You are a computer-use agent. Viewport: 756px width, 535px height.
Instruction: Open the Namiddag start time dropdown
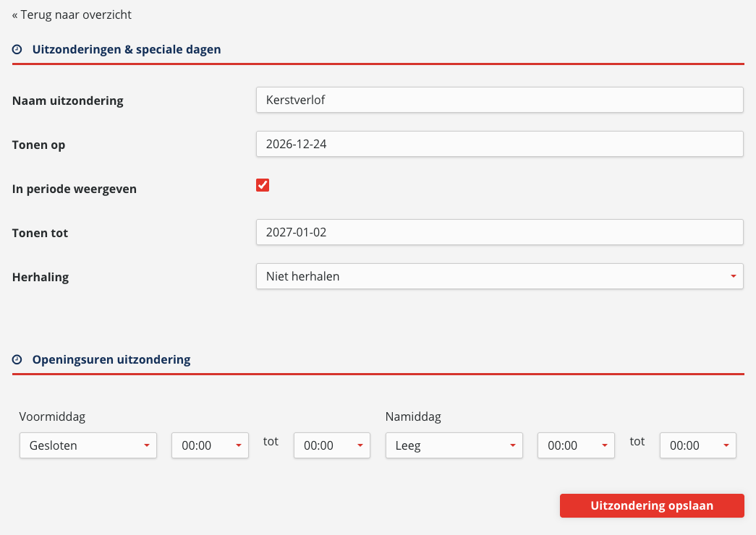(576, 445)
